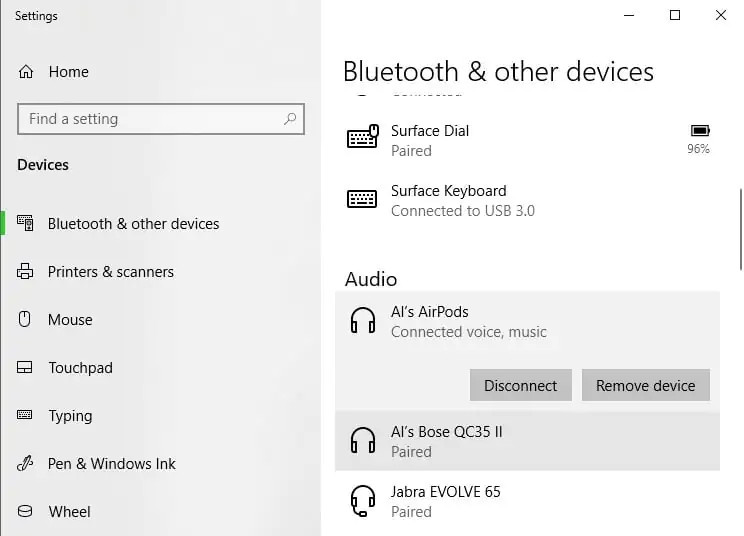744x536 pixels.
Task: Select Al's AirPods device entry
Action: [527, 321]
